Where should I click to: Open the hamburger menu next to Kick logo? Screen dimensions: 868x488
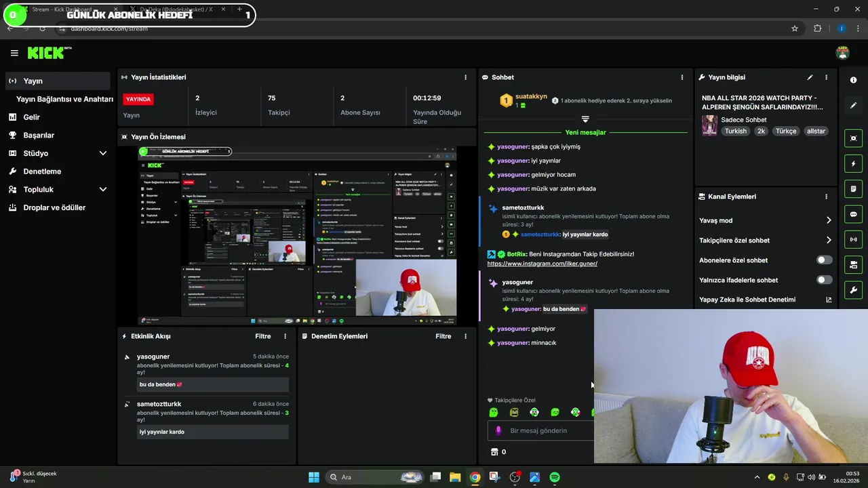[14, 53]
